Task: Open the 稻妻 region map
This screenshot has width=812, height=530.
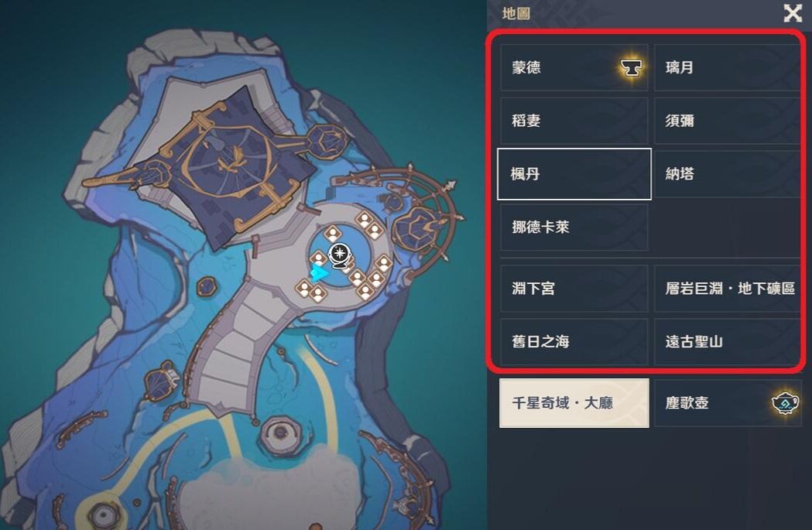Action: point(574,121)
